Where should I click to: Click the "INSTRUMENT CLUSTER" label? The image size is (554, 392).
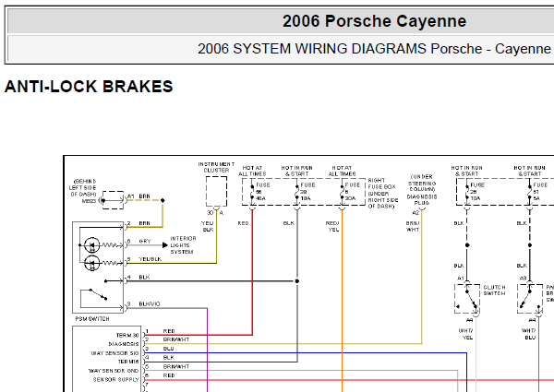coord(216,167)
